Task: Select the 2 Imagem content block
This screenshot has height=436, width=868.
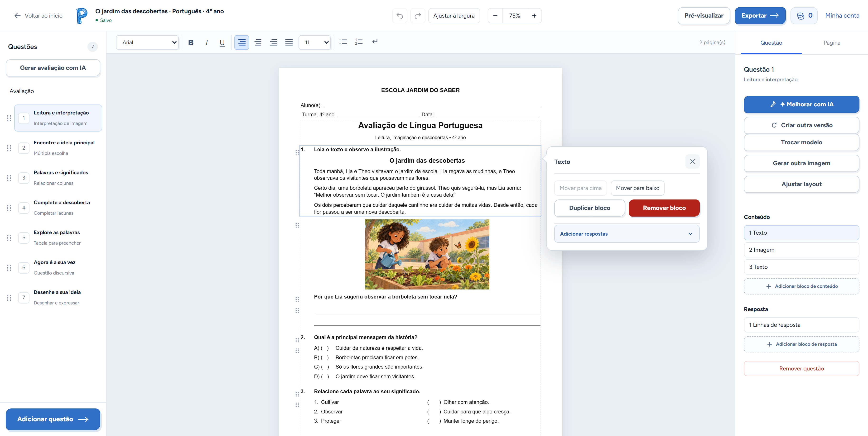Action: (x=801, y=250)
